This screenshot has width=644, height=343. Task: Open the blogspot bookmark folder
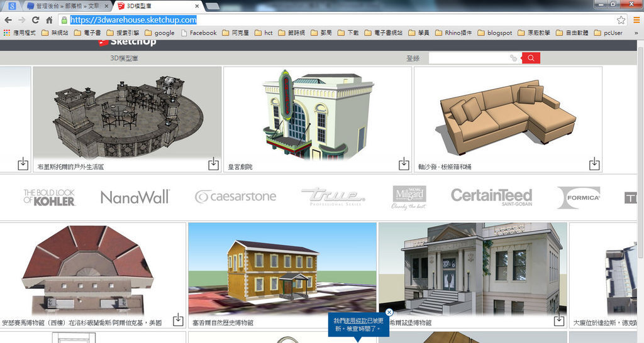click(x=494, y=33)
